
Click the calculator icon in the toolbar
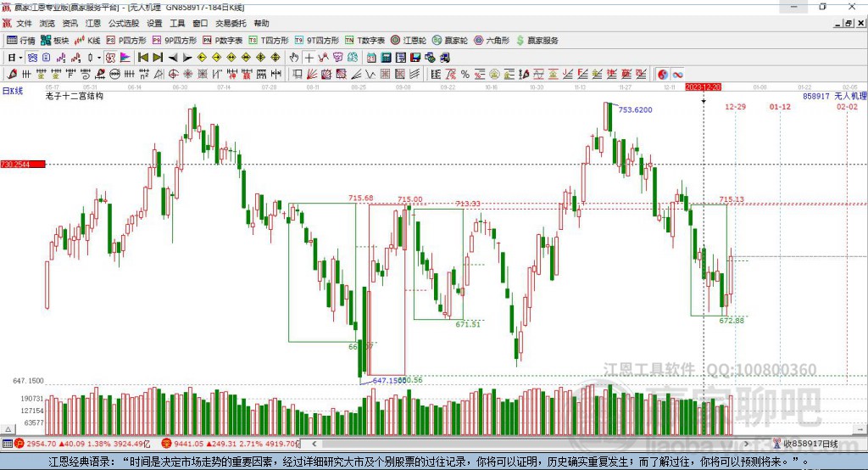386,58
